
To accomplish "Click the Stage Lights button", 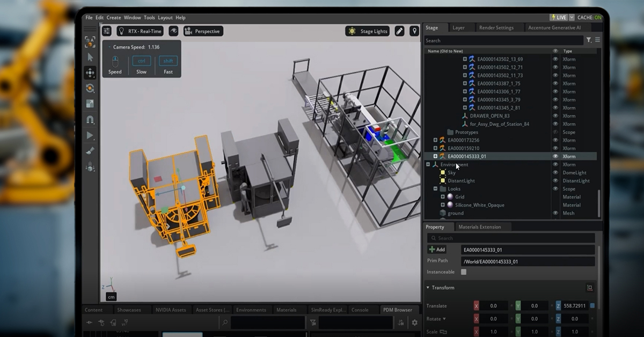I will click(x=368, y=31).
